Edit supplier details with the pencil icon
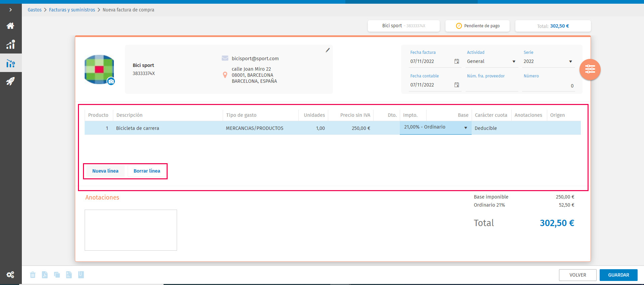 point(328,50)
